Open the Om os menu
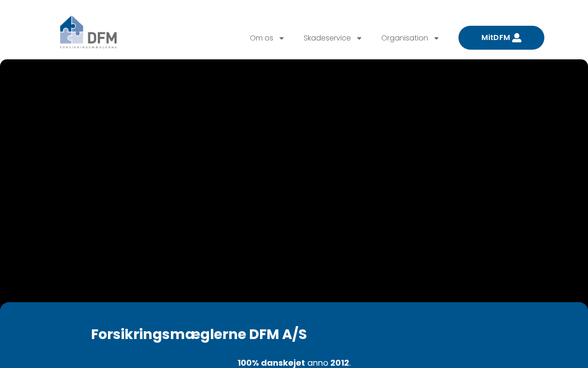Viewport: 588px width, 368px height. click(x=261, y=38)
